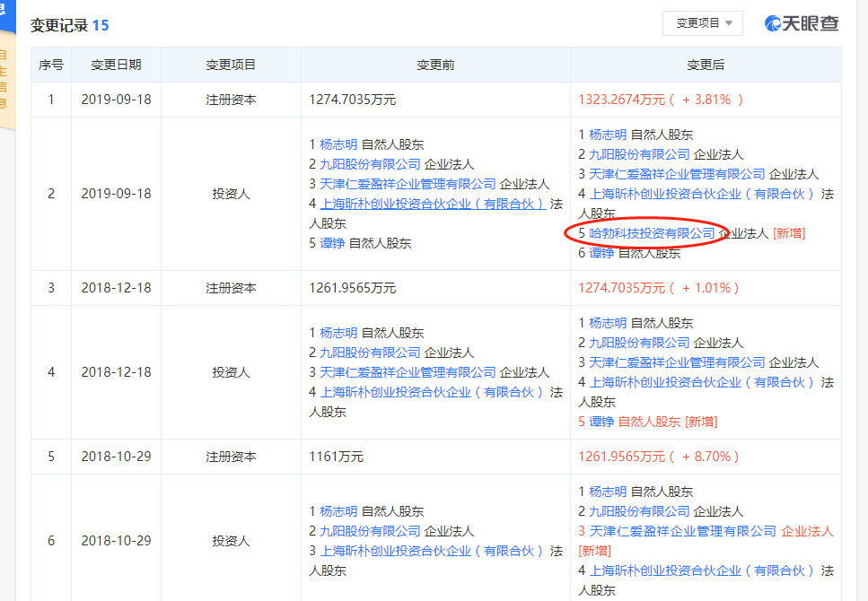Click 谭铮 in row 2 变更前 column
Viewport: 868px width, 601px height.
click(332, 243)
